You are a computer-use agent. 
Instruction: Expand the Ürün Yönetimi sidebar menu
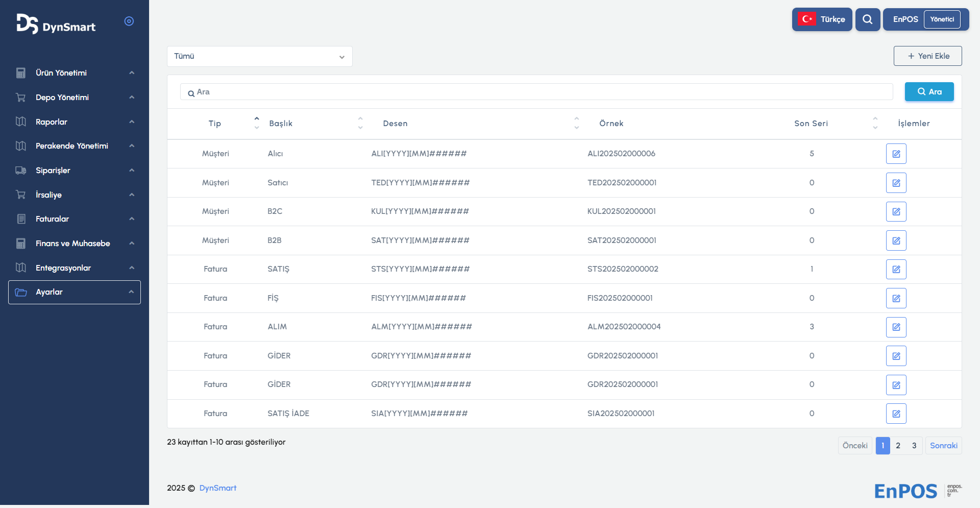(75, 73)
